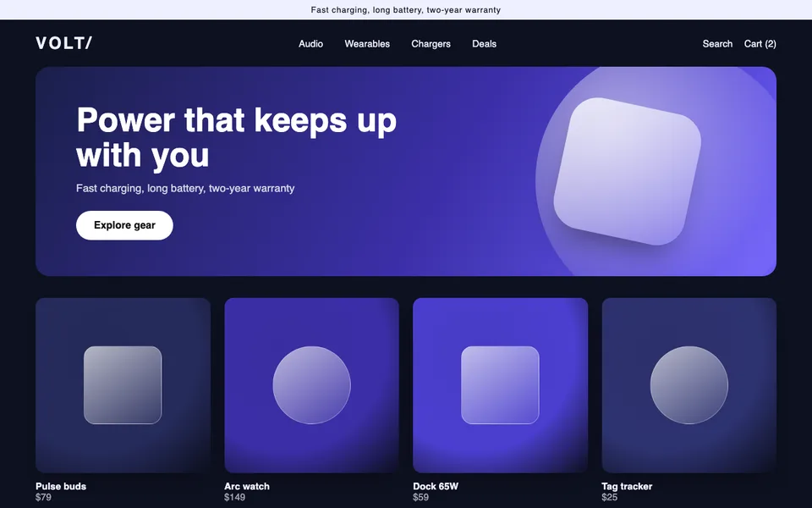Browse the Deals page
The height and width of the screenshot is (508, 812).
484,44
